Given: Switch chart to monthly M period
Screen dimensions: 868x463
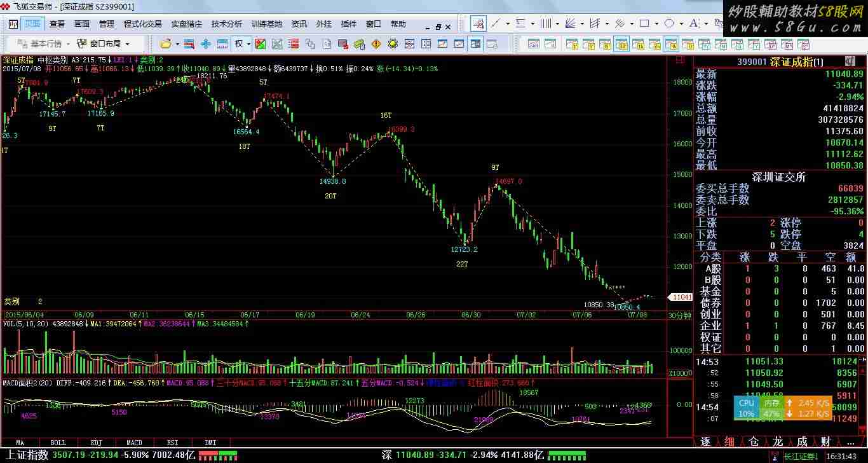Looking at the screenshot, I should point(721,44).
